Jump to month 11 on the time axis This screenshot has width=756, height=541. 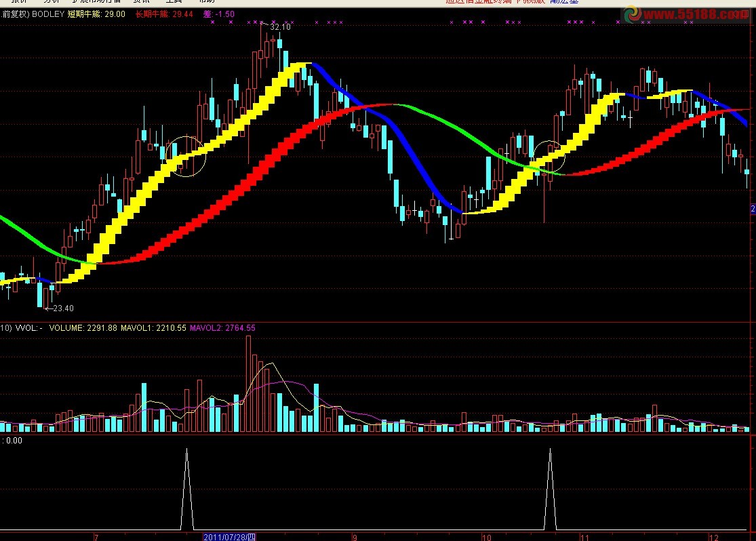coord(584,537)
